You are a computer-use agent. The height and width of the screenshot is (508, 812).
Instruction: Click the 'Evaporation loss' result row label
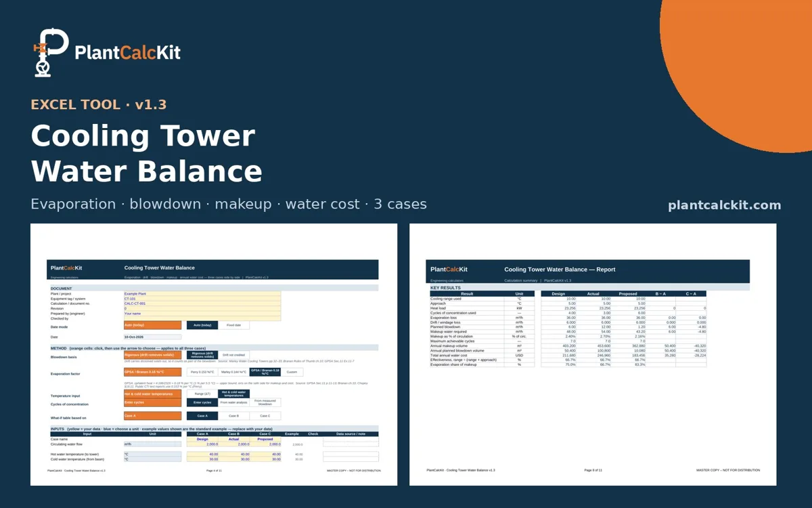444,318
